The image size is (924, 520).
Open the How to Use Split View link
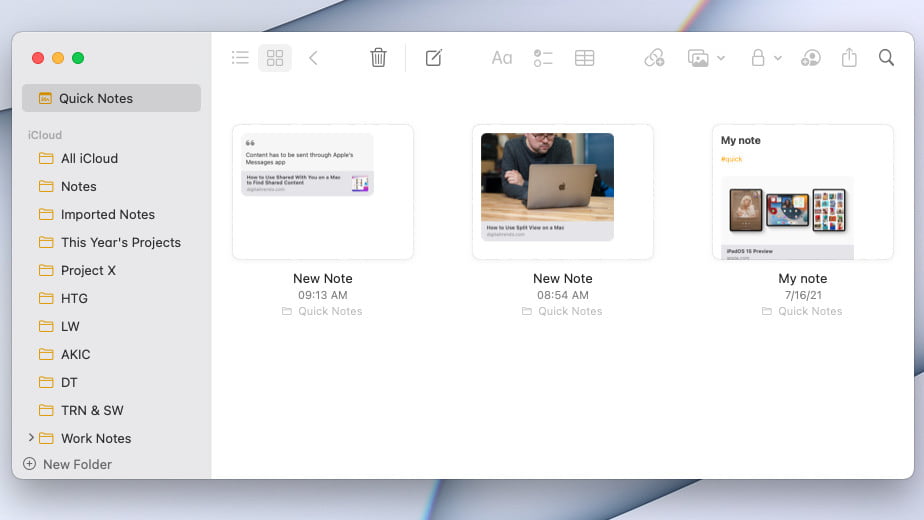coord(547,187)
